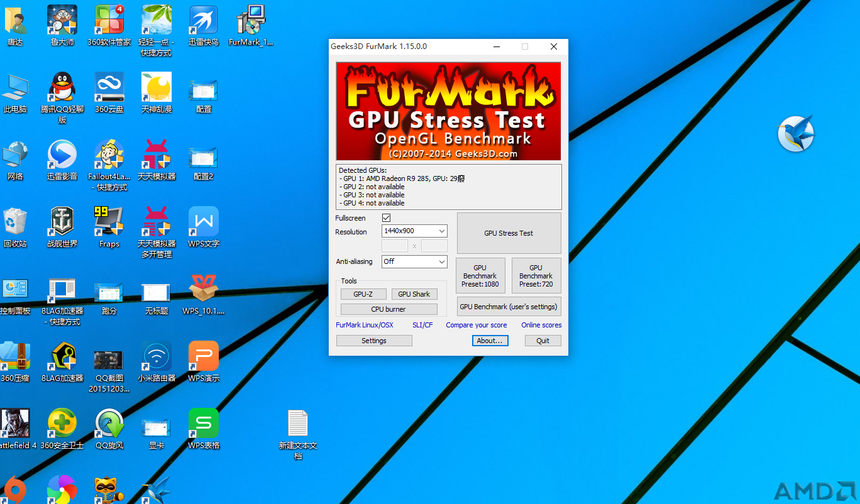Screen dimensions: 860x504
Task: Open the 360压缩 archive icon
Action: [x=15, y=357]
